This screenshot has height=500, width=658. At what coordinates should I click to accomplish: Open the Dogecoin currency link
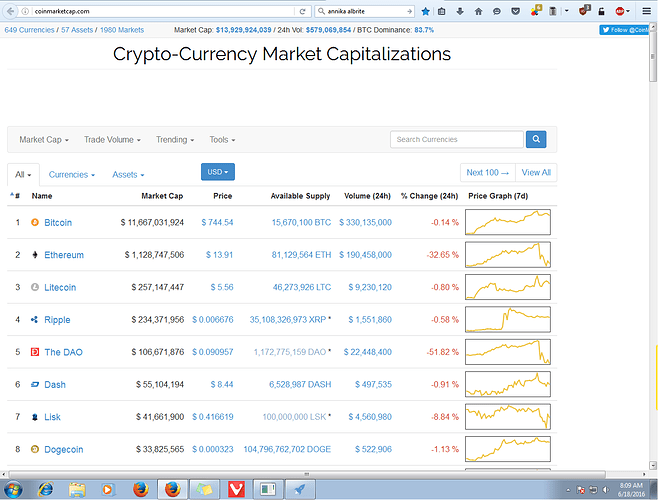click(64, 449)
